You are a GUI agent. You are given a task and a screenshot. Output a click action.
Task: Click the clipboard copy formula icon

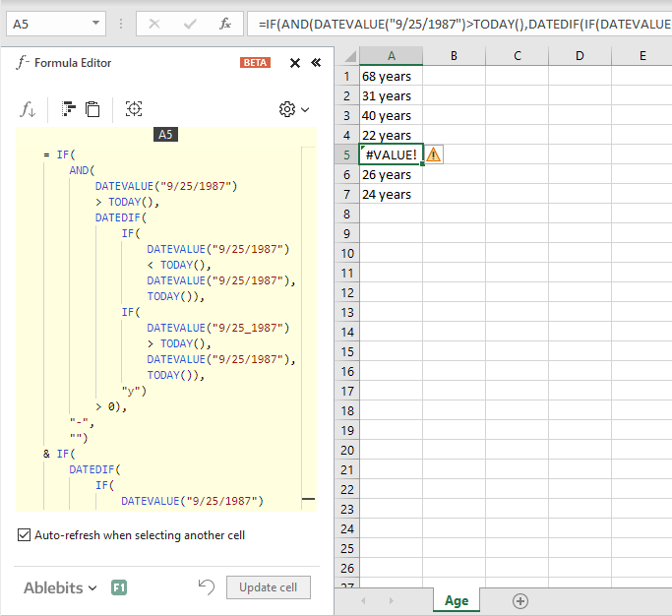pos(92,109)
